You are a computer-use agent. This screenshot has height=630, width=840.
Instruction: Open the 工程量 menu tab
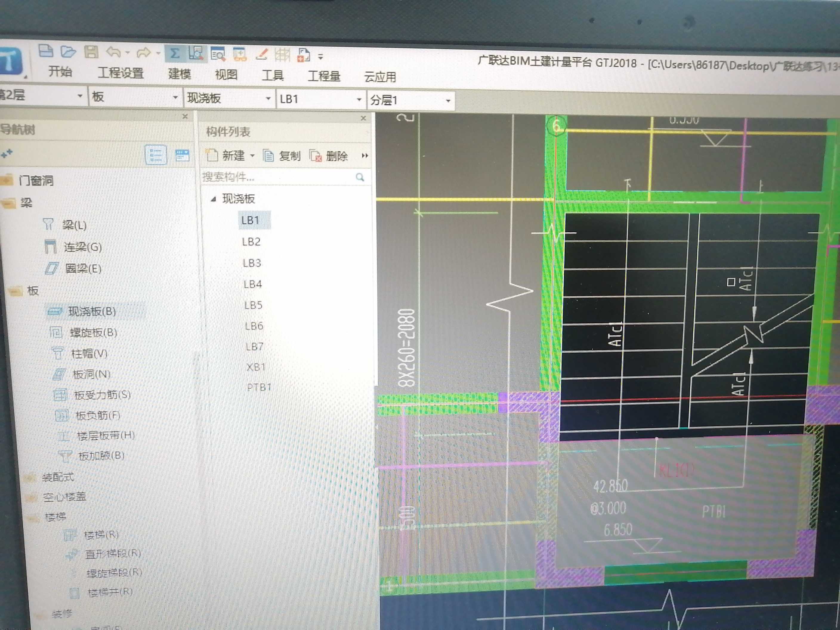tap(324, 76)
